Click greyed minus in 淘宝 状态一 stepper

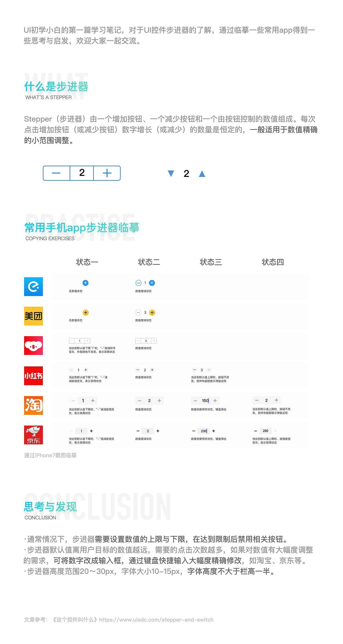pyautogui.click(x=73, y=401)
